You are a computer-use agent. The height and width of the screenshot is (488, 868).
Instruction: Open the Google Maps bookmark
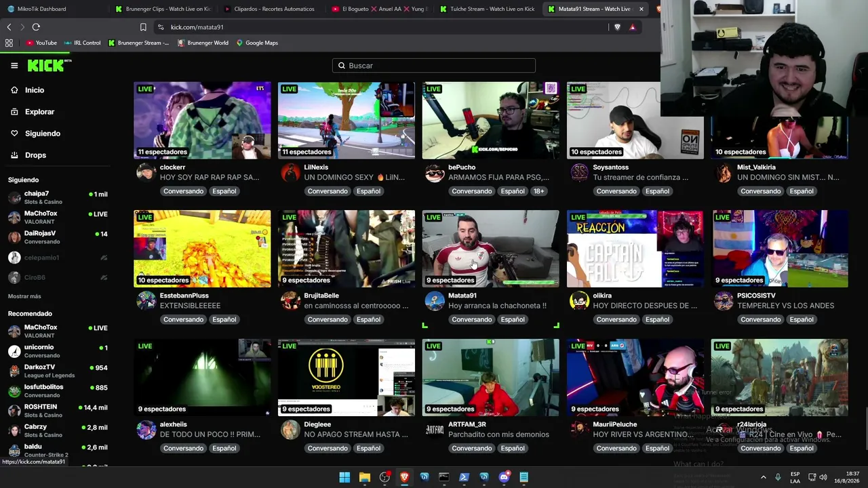[257, 43]
